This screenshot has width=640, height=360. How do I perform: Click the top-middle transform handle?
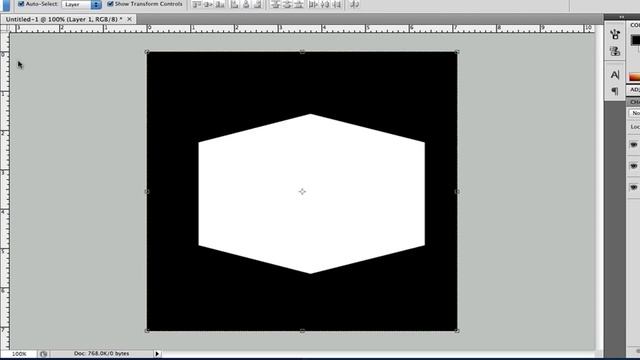[x=302, y=52]
